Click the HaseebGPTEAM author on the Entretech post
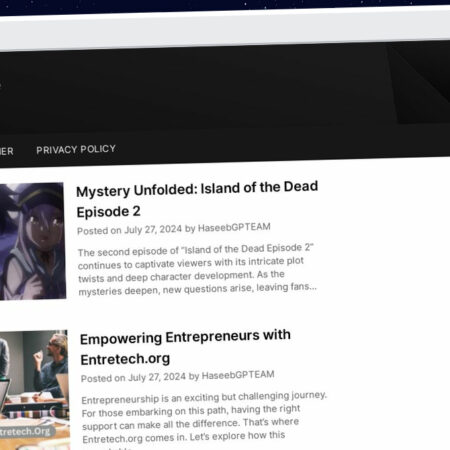The image size is (450, 450). pos(238,375)
